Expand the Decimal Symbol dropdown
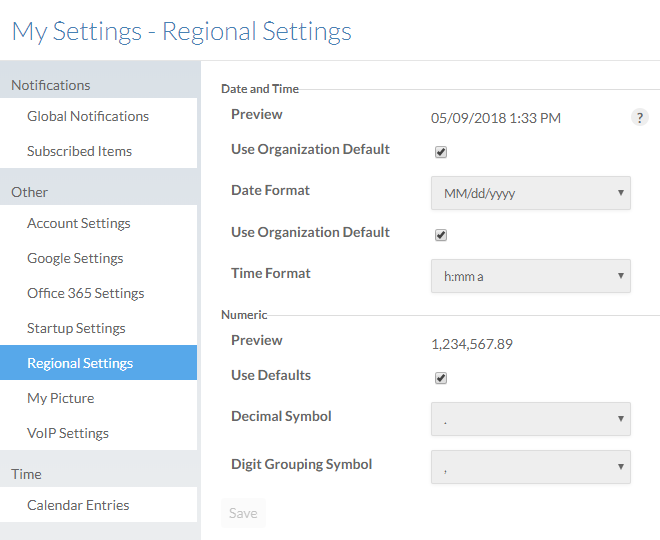The width and height of the screenshot is (660, 540). [x=530, y=419]
